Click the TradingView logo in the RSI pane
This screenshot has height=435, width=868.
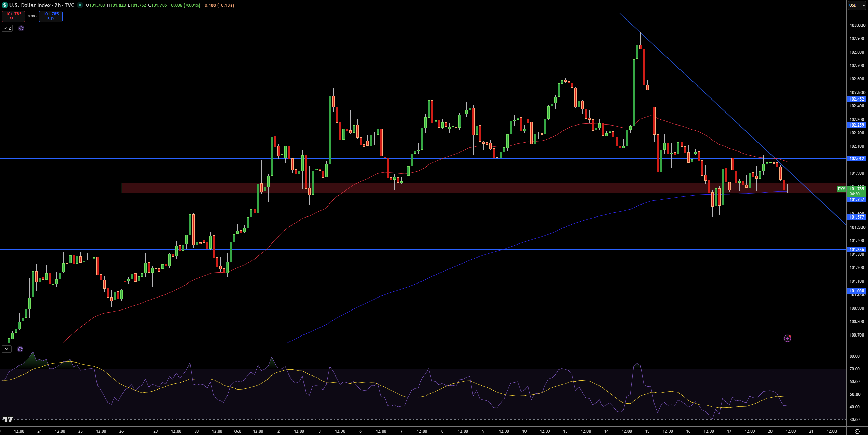[x=8, y=419]
